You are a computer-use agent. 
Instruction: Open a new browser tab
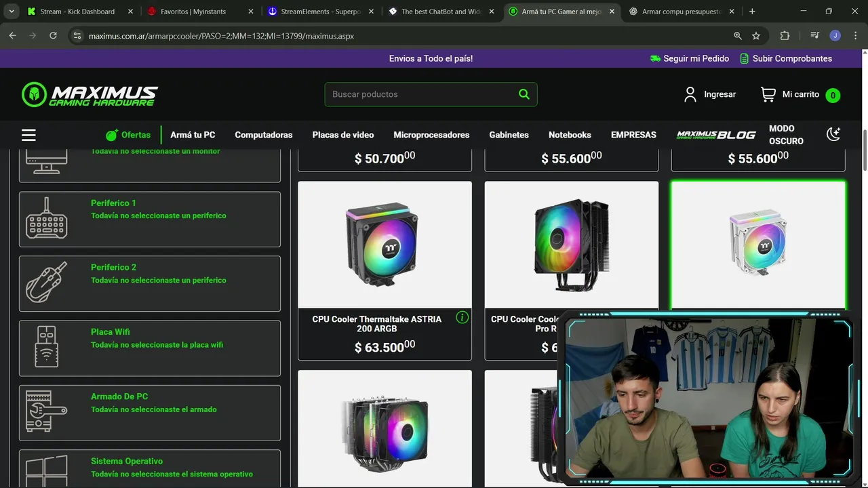click(x=752, y=12)
